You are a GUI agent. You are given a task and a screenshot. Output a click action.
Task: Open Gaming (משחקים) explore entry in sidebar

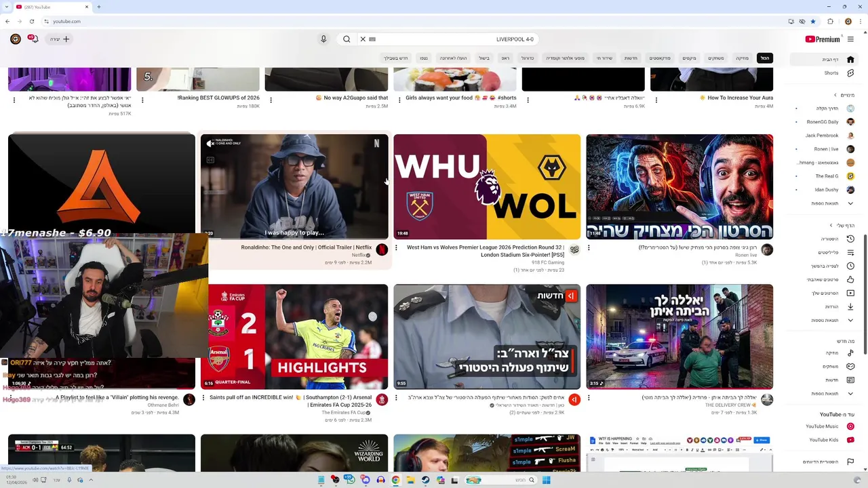point(824,367)
